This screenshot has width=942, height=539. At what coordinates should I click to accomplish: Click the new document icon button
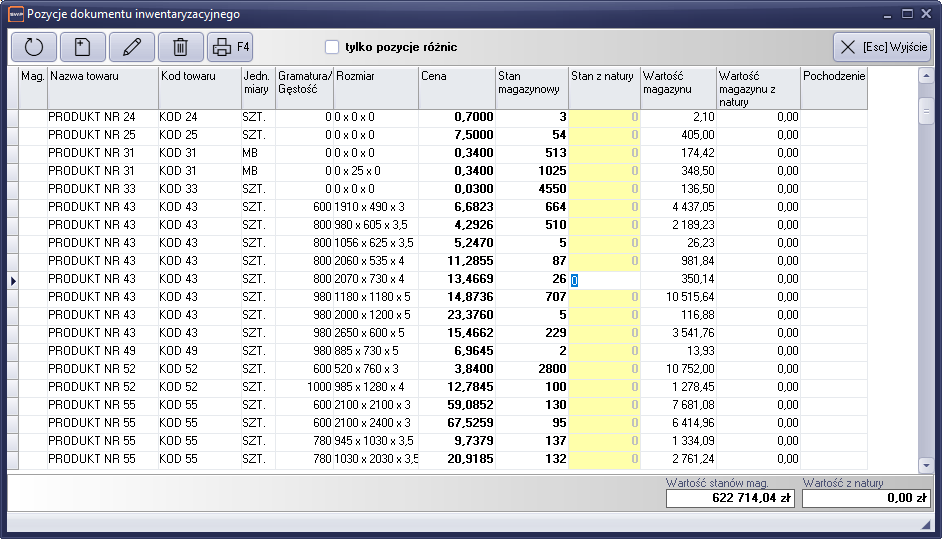(83, 47)
